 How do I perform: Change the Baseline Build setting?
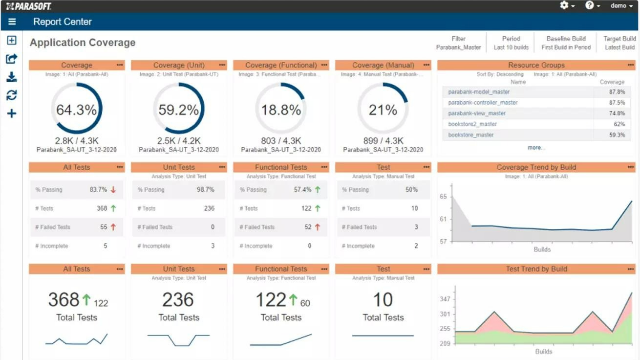pos(566,43)
